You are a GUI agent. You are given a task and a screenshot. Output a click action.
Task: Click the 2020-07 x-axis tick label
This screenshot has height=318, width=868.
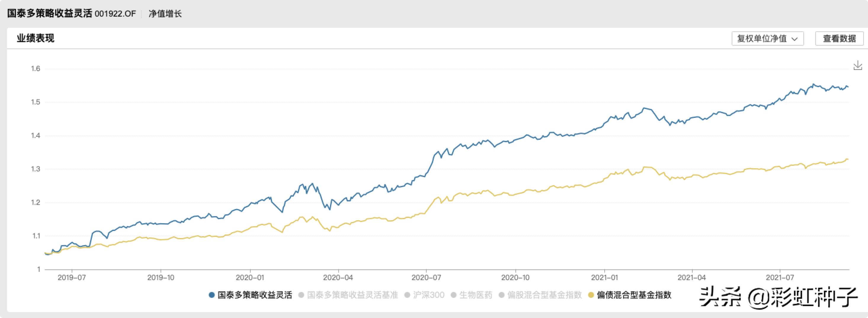(426, 277)
